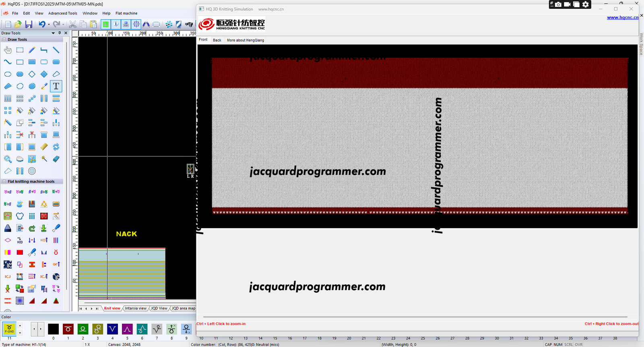Click the eraser tool icon
This screenshot has width=644, height=347.
[56, 159]
